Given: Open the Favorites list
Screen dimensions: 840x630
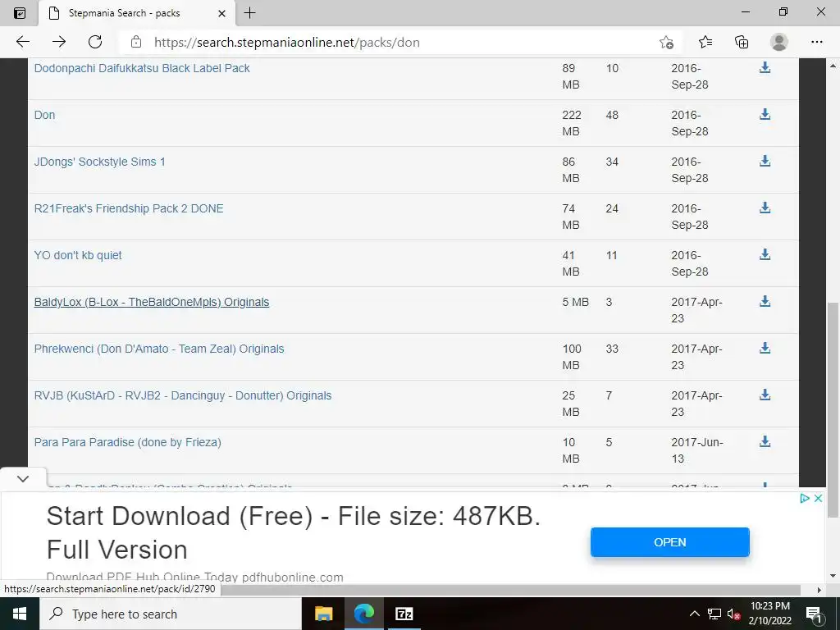Looking at the screenshot, I should [x=705, y=42].
